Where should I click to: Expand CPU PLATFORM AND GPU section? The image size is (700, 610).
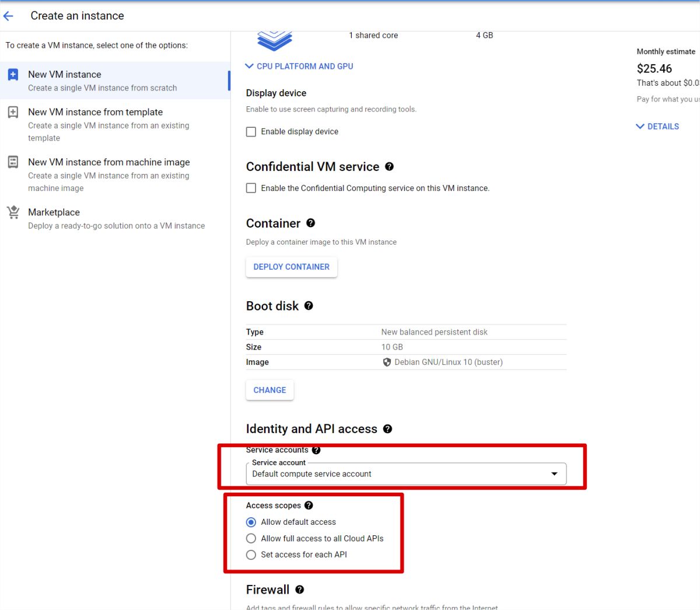click(x=299, y=67)
